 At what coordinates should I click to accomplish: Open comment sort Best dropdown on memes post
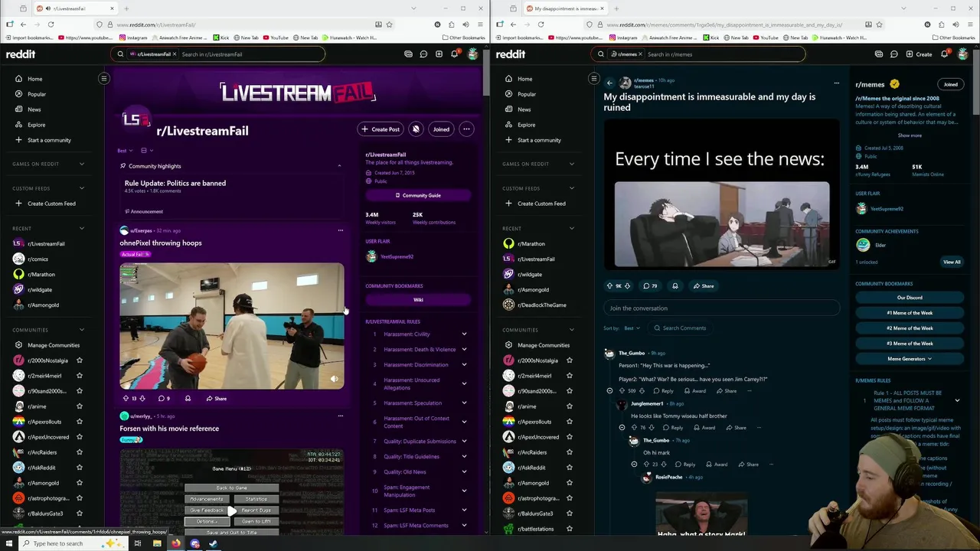point(631,328)
